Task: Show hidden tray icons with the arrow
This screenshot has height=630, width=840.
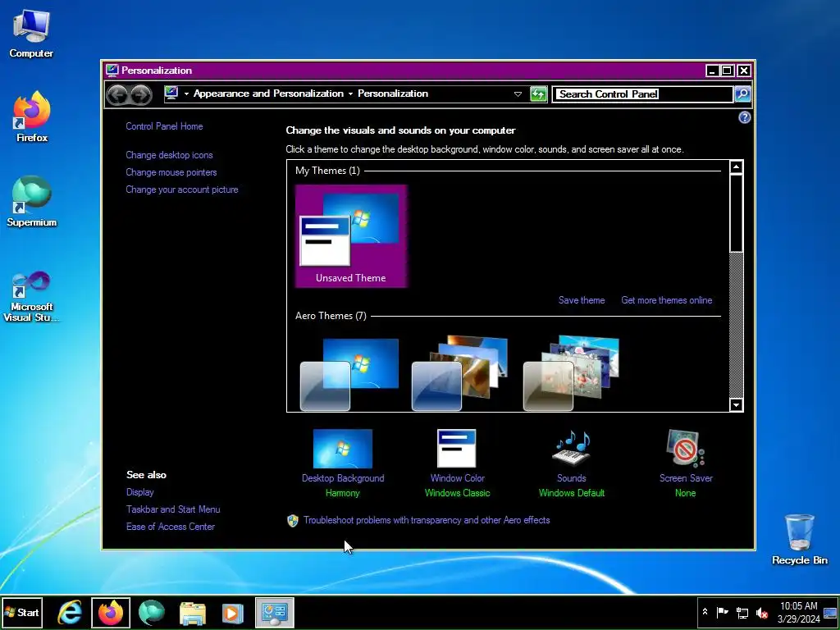Action: tap(705, 612)
